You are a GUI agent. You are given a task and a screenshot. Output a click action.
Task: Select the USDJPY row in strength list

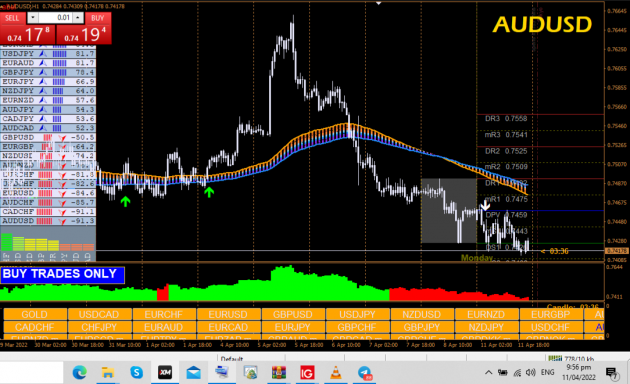[48, 53]
